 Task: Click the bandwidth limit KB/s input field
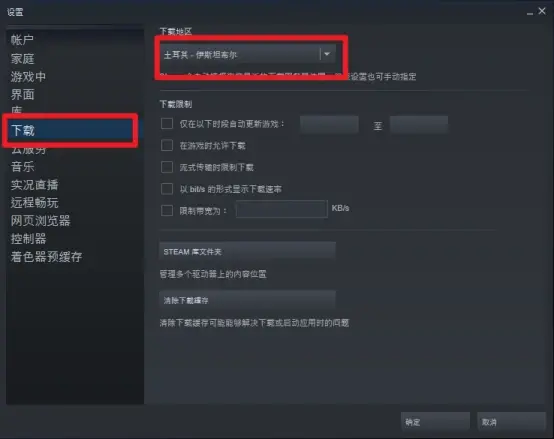coord(282,209)
